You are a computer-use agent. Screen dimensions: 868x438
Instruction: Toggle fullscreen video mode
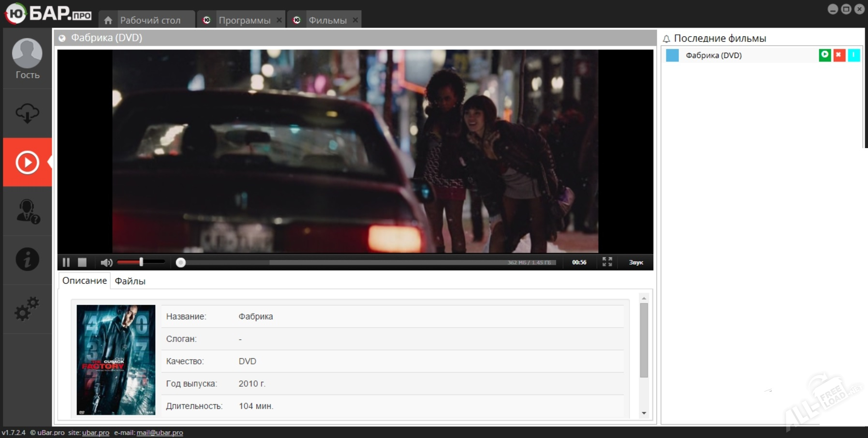tap(607, 262)
